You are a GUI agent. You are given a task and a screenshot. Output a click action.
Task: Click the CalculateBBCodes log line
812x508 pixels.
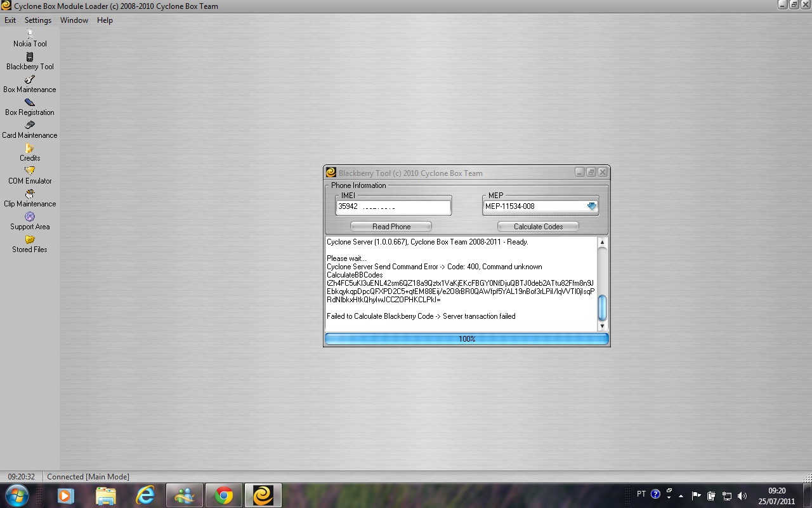(x=355, y=275)
